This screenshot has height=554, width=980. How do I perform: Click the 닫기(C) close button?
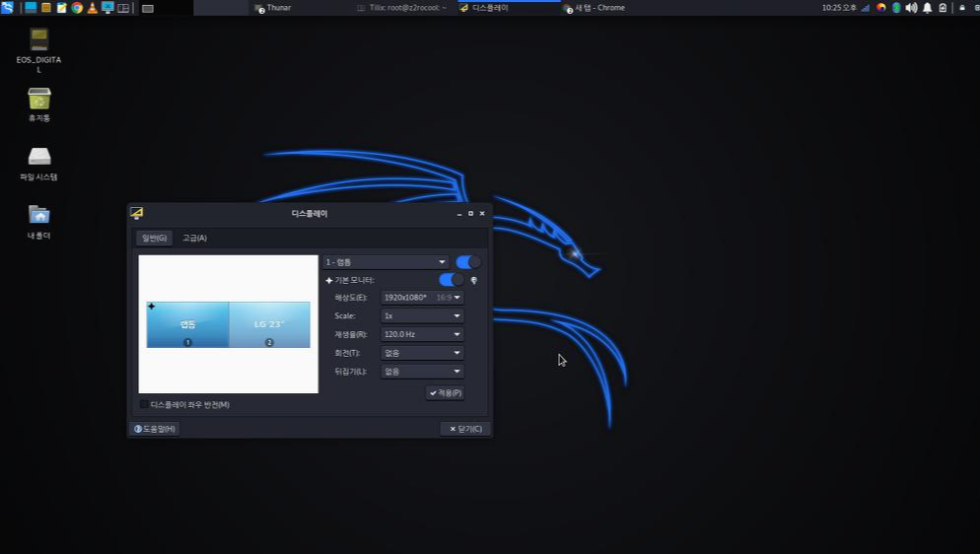(465, 429)
